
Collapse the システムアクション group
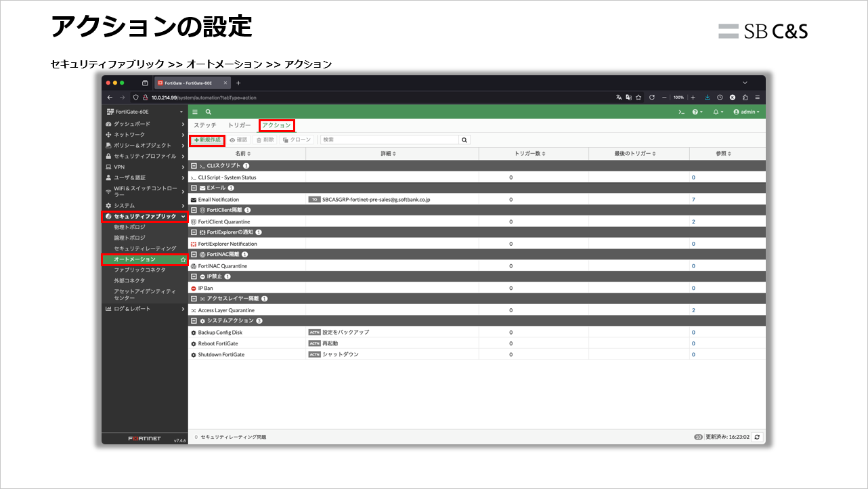[194, 321]
